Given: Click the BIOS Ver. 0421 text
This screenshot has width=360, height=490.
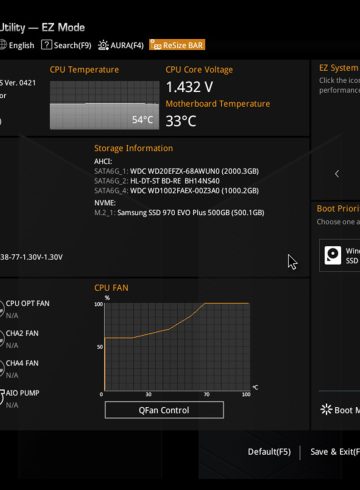Looking at the screenshot, I should (18, 83).
